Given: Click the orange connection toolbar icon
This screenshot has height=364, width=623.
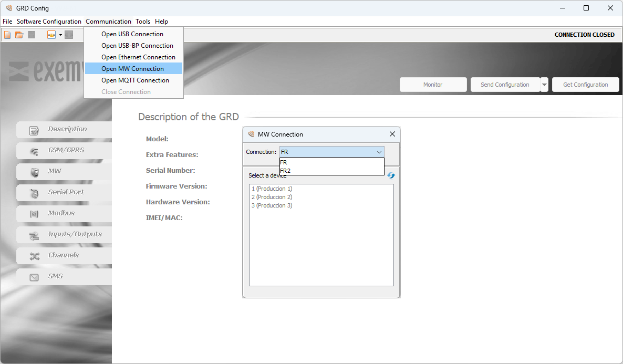Looking at the screenshot, I should 51,35.
